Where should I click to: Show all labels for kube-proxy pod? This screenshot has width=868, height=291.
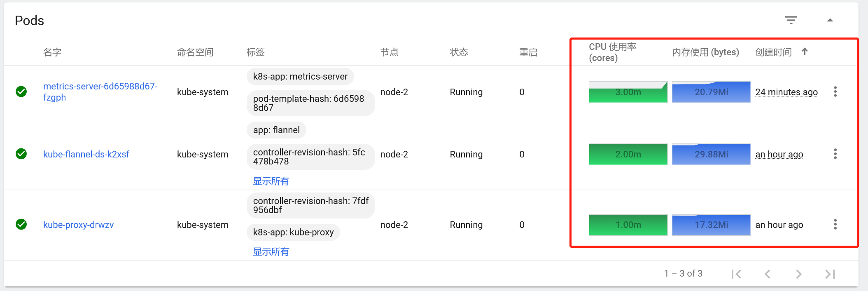(271, 251)
